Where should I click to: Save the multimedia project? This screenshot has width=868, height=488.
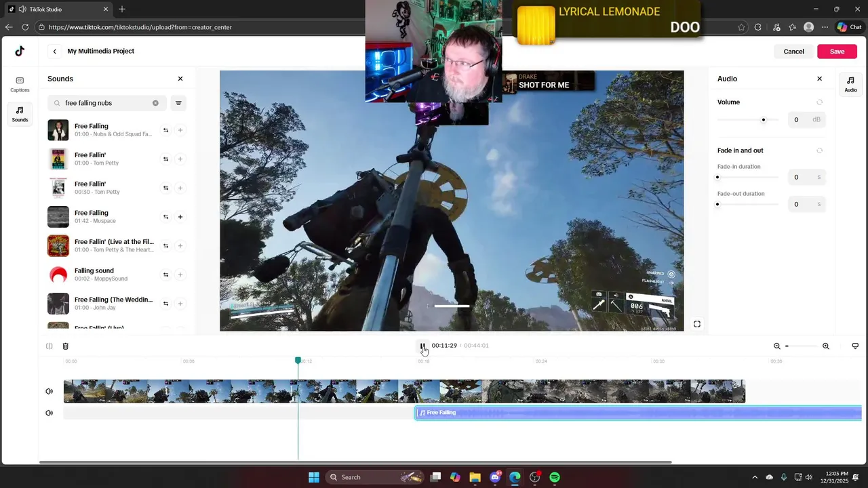point(837,52)
